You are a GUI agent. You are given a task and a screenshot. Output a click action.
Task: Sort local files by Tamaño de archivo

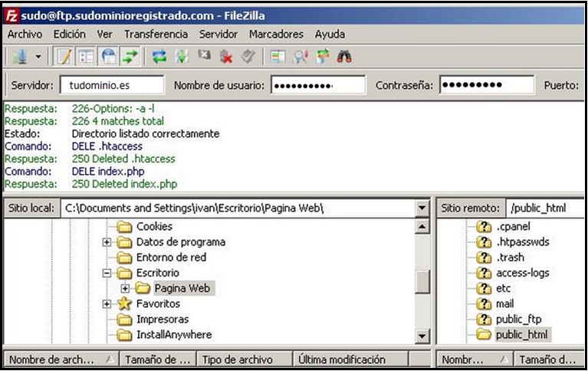tap(157, 360)
